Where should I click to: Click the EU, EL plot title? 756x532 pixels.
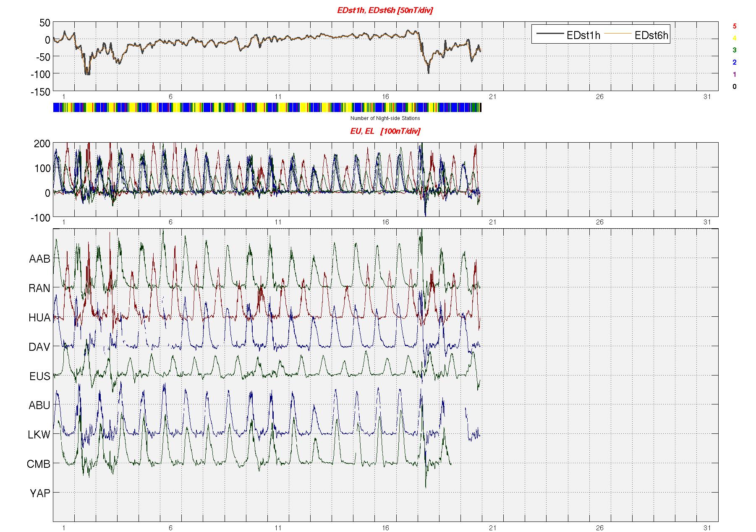[x=385, y=131]
